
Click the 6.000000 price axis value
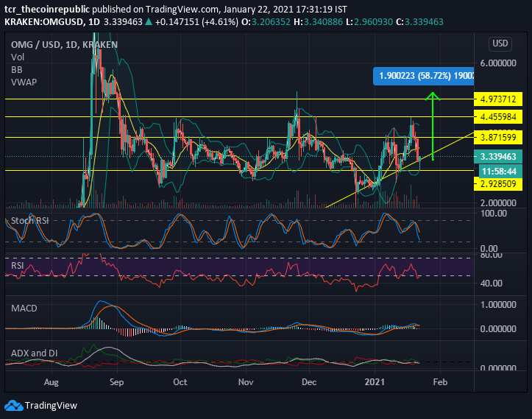tap(498, 63)
